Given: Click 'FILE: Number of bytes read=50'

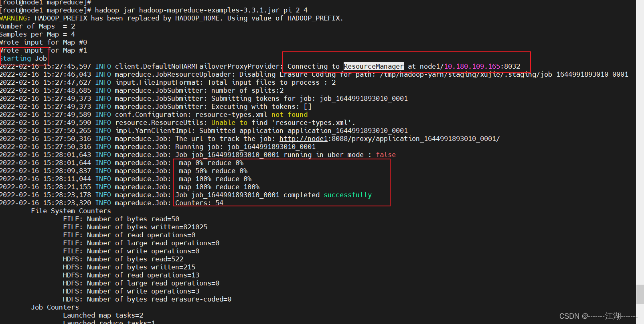Looking at the screenshot, I should tap(121, 219).
